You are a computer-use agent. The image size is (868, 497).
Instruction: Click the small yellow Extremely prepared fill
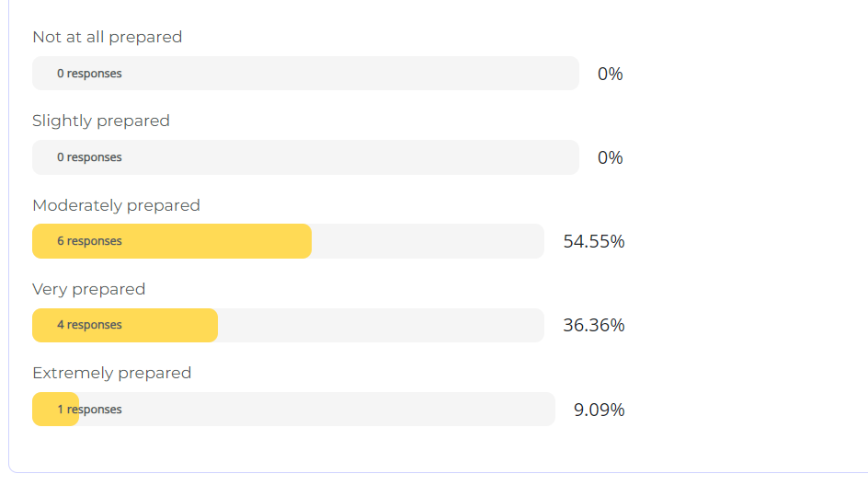click(x=46, y=410)
